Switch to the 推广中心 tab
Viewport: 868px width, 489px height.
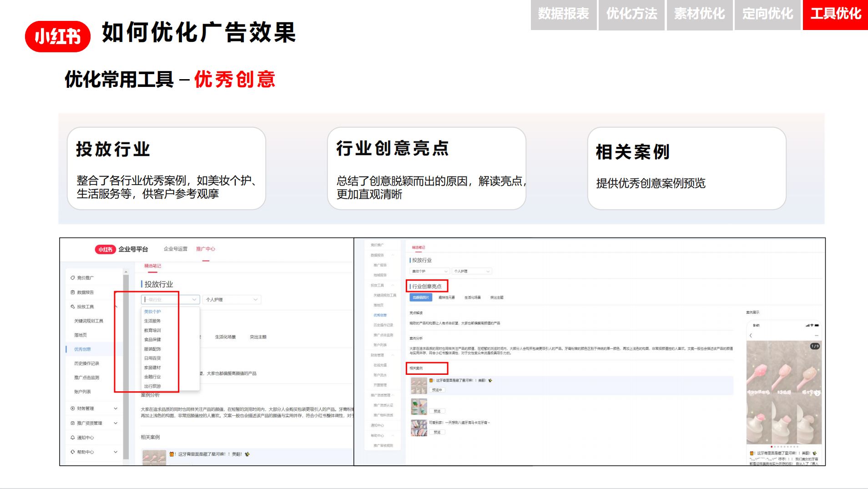206,249
